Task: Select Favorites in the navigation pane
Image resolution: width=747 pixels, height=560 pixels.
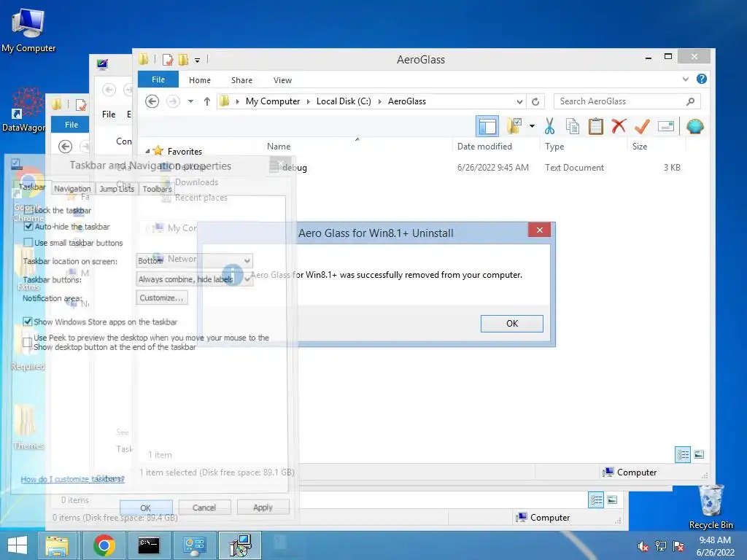Action: point(185,152)
